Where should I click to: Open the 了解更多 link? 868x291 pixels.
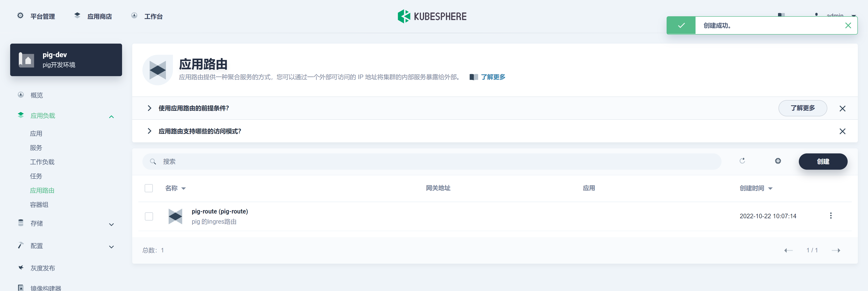492,77
